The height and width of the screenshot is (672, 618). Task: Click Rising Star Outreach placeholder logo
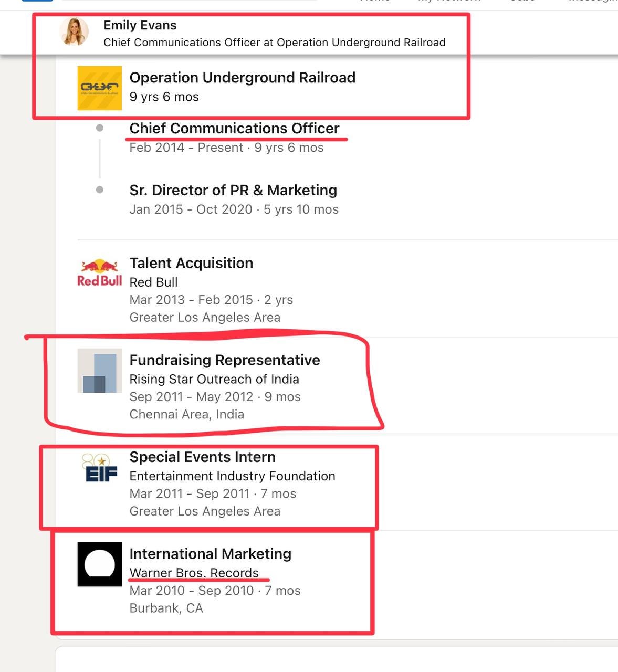100,371
